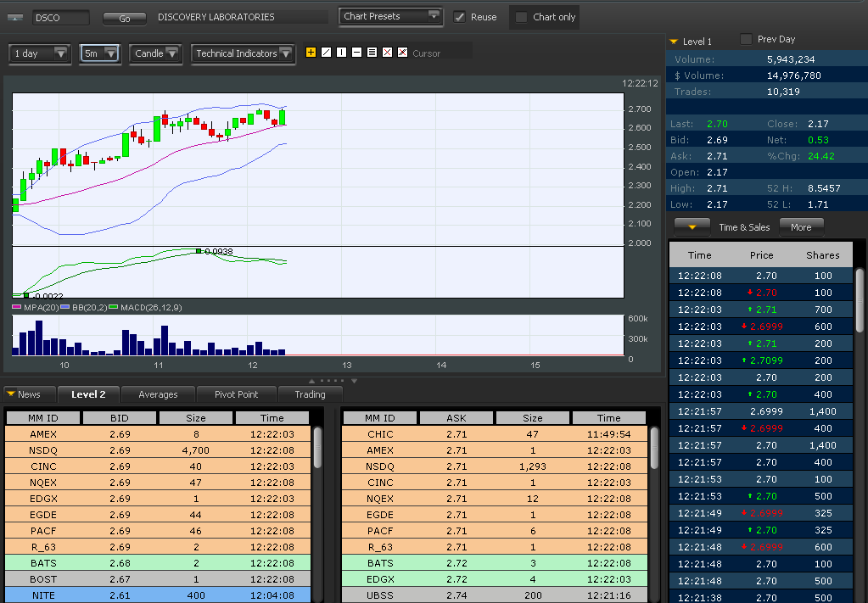Viewport: 868px width, 603px height.
Task: Open the Technical Indicators dropdown
Action: 243,53
